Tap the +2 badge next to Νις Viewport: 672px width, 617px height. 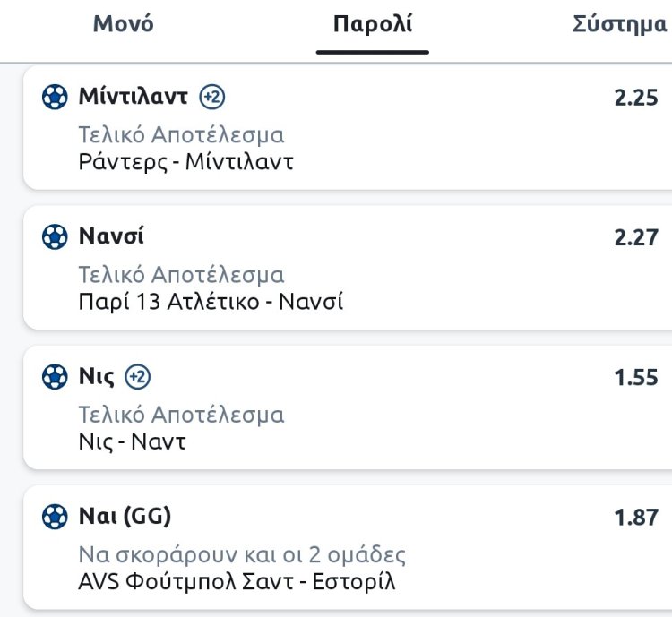click(138, 377)
